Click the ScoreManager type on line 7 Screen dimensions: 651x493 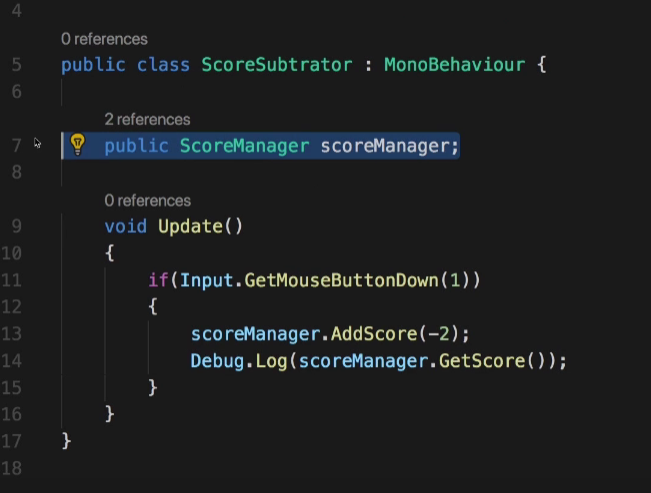click(x=245, y=146)
